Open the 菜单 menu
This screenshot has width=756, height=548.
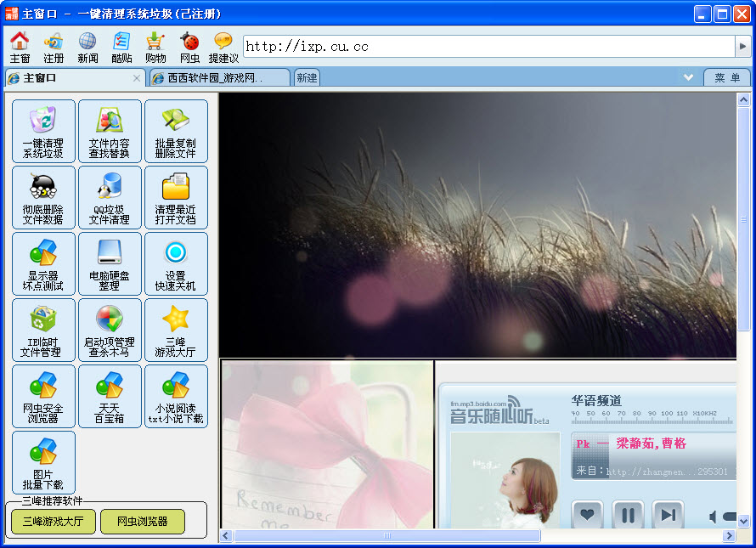pos(727,76)
